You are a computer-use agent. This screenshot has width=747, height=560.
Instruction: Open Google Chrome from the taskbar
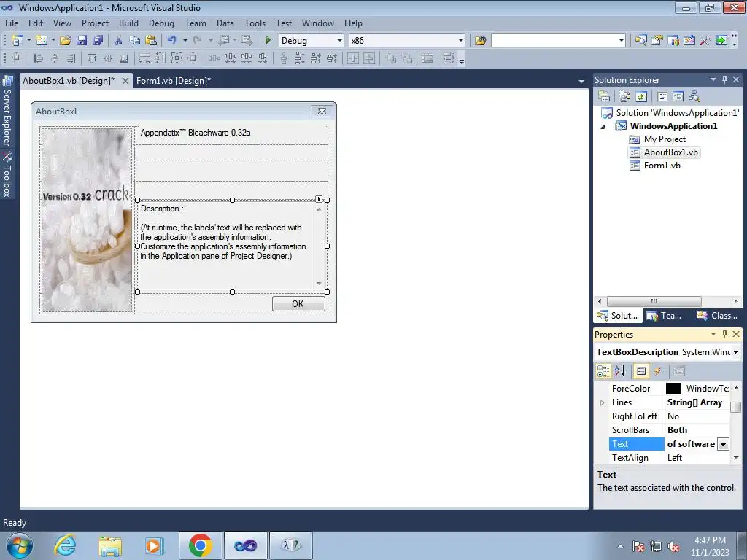coord(200,545)
